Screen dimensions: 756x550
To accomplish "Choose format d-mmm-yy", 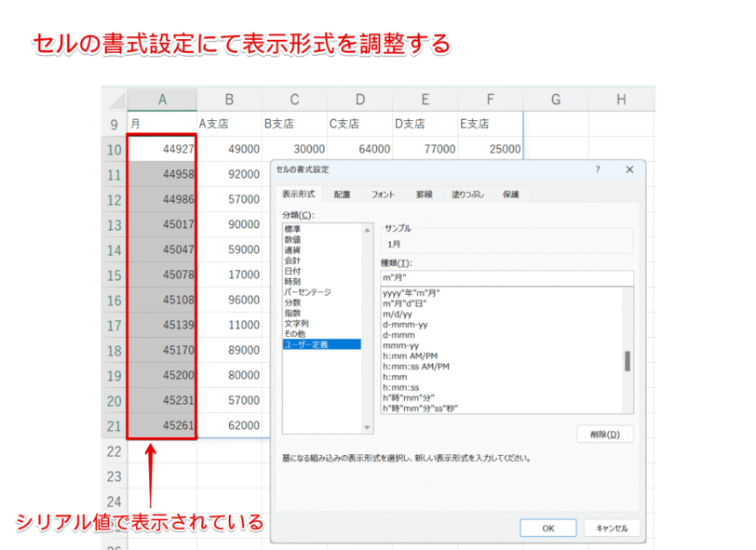I will [x=502, y=325].
